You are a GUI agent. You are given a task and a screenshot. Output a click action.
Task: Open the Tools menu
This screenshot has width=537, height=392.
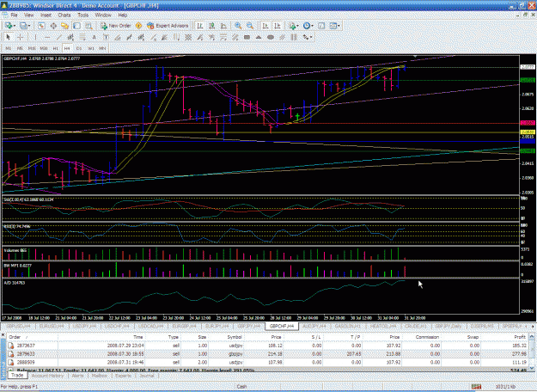pyautogui.click(x=82, y=15)
